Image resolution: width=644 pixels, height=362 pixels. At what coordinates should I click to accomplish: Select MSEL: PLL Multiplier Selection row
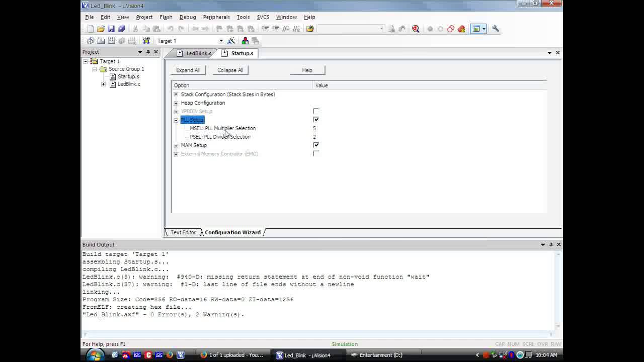pos(223,128)
